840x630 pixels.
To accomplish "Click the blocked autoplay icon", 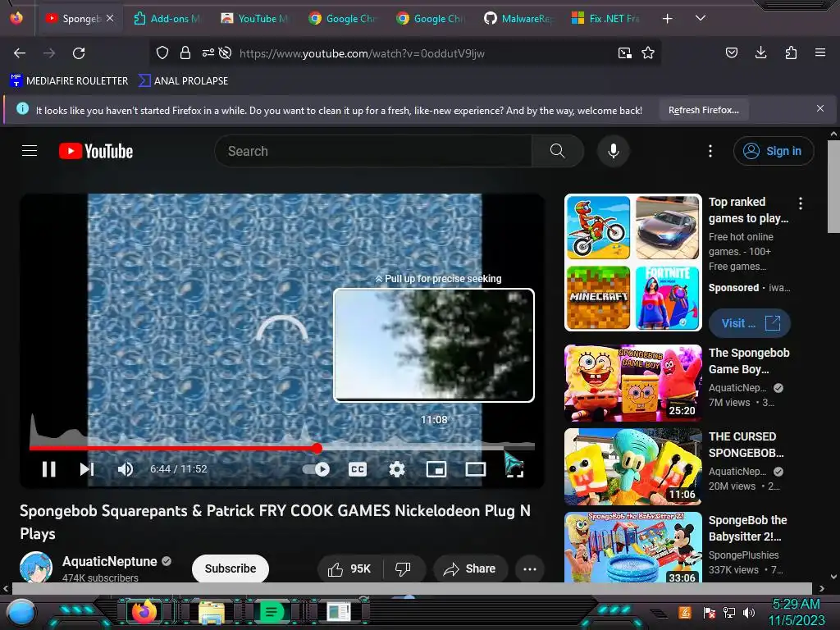I will [x=226, y=53].
